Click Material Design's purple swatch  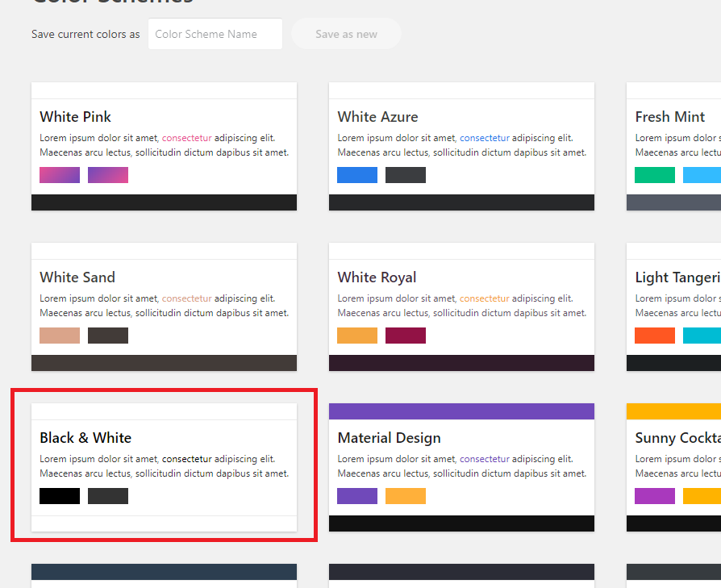click(357, 496)
